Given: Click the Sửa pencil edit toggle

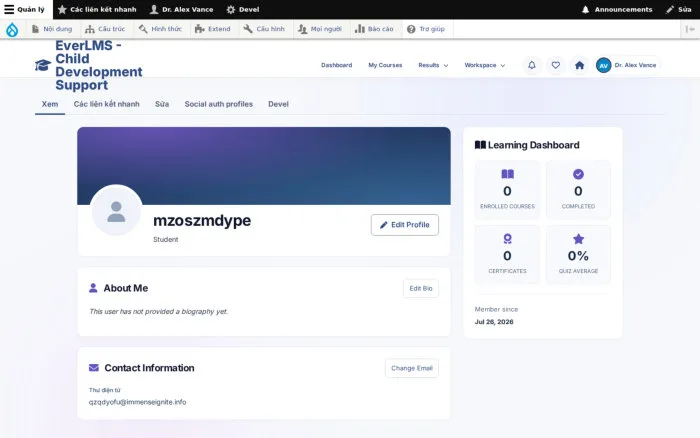Looking at the screenshot, I should coord(679,9).
